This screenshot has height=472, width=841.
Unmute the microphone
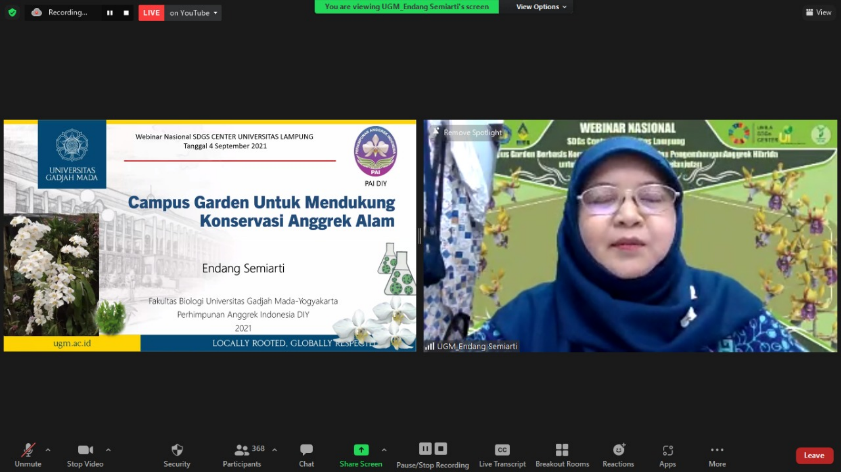click(x=28, y=453)
